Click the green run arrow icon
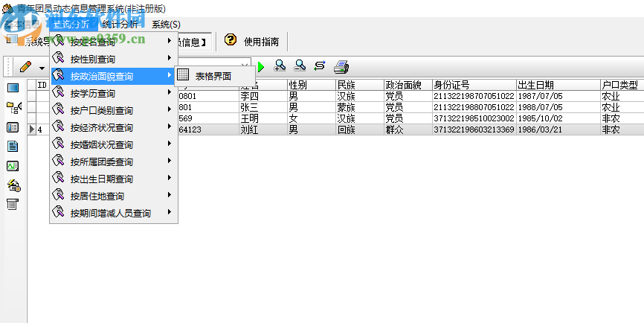 [261, 67]
